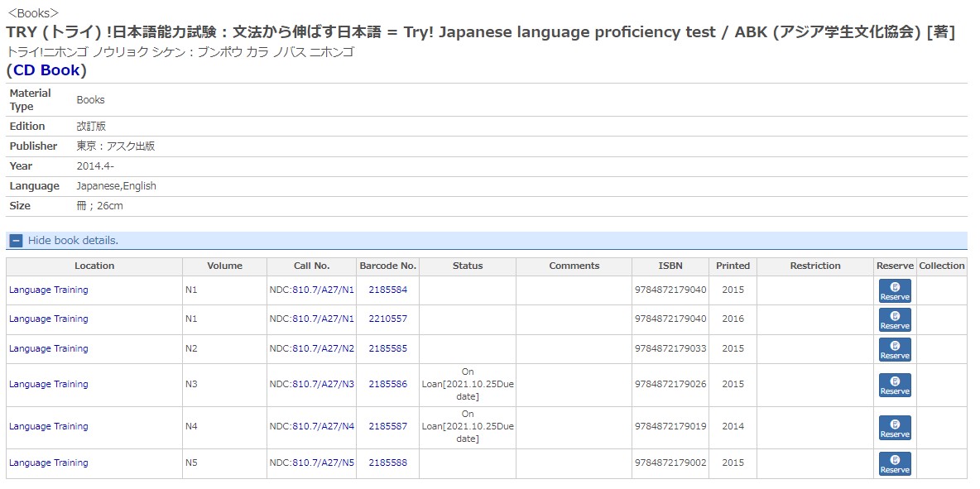Image resolution: width=980 pixels, height=489 pixels.
Task: Click the Call No. column header
Action: coord(312,266)
